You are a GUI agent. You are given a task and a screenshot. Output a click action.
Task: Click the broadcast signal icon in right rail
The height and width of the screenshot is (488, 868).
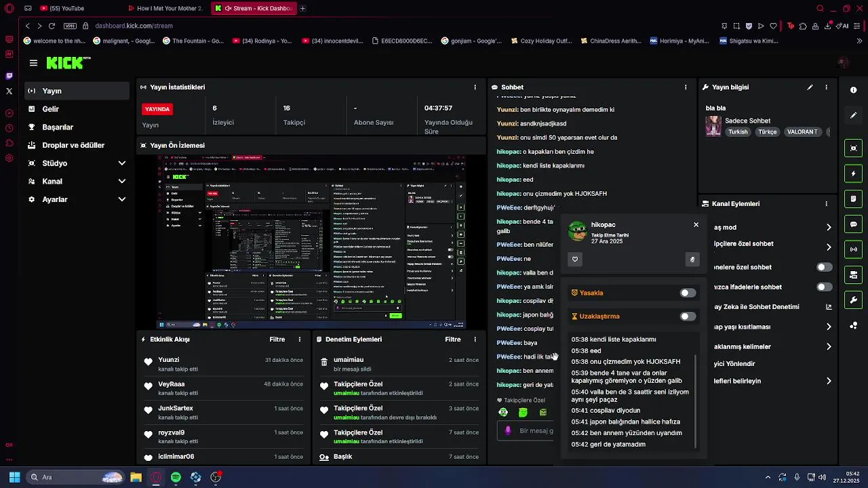tap(853, 249)
